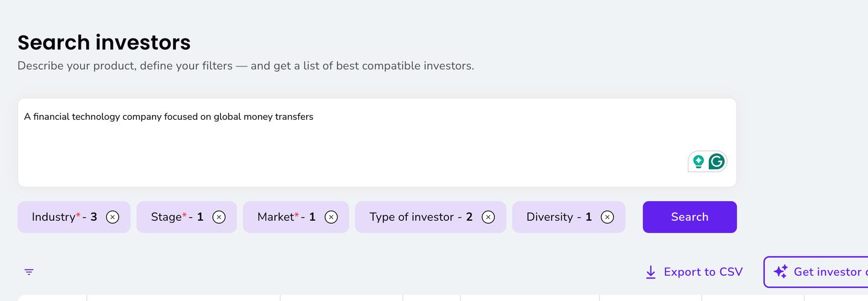The height and width of the screenshot is (301, 868).
Task: Click the sparkle icon on Get investor button
Action: (x=781, y=272)
